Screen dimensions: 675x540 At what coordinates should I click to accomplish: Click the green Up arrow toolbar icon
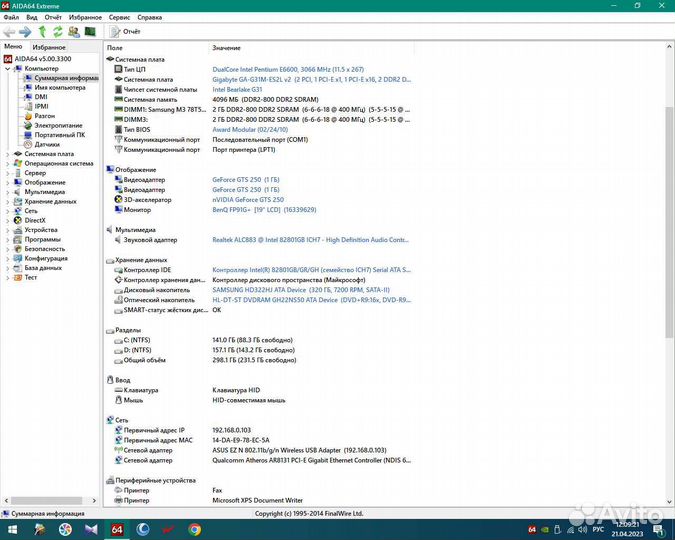coord(42,31)
